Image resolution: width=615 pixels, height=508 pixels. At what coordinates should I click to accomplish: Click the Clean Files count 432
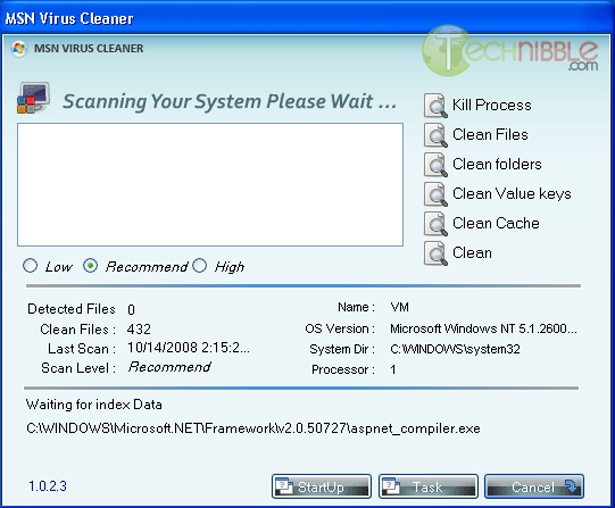coord(139,329)
